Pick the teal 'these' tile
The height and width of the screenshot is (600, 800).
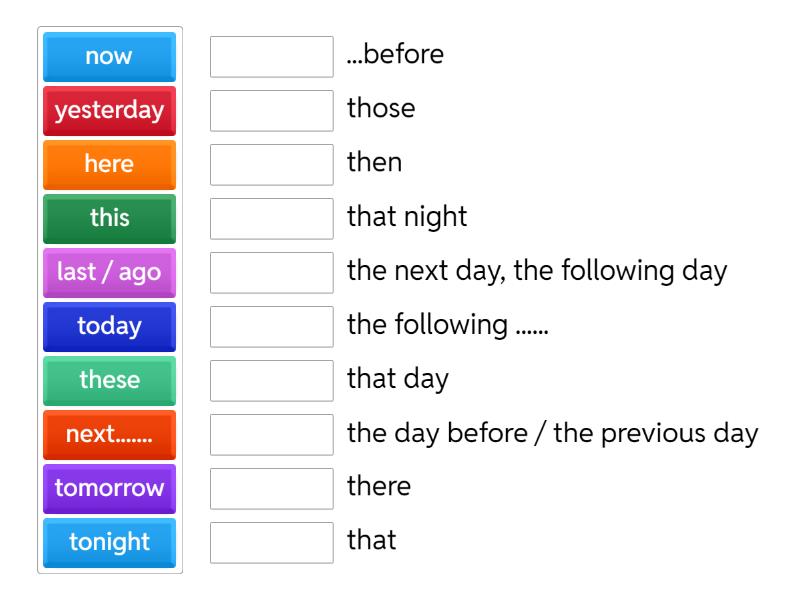coord(109,381)
